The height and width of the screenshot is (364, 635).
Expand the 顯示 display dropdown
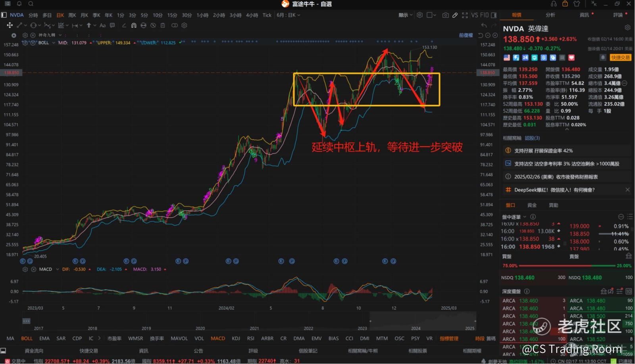pos(405,15)
